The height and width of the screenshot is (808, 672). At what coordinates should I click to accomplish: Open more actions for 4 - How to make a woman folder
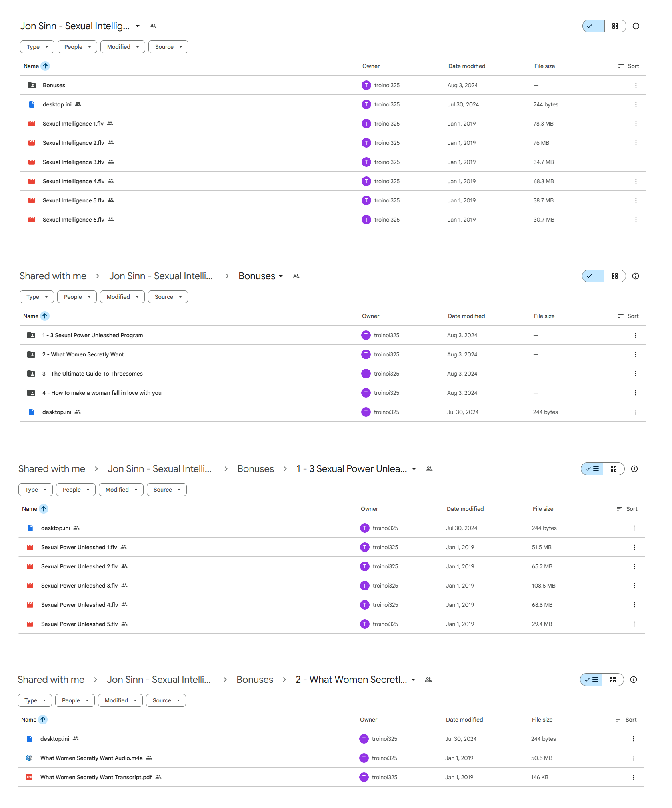click(635, 393)
